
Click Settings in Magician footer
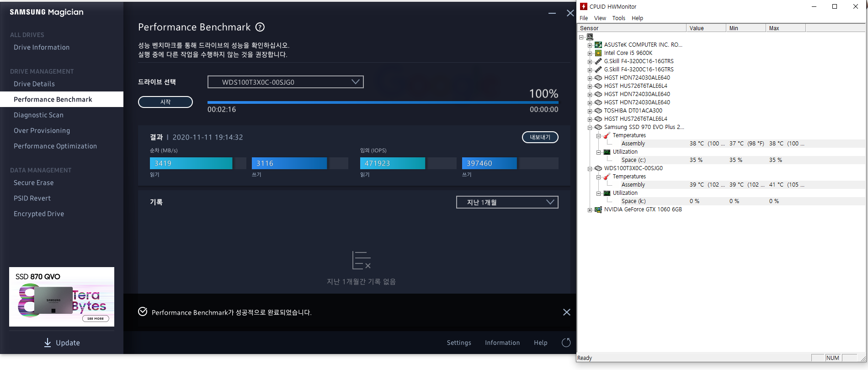click(459, 343)
